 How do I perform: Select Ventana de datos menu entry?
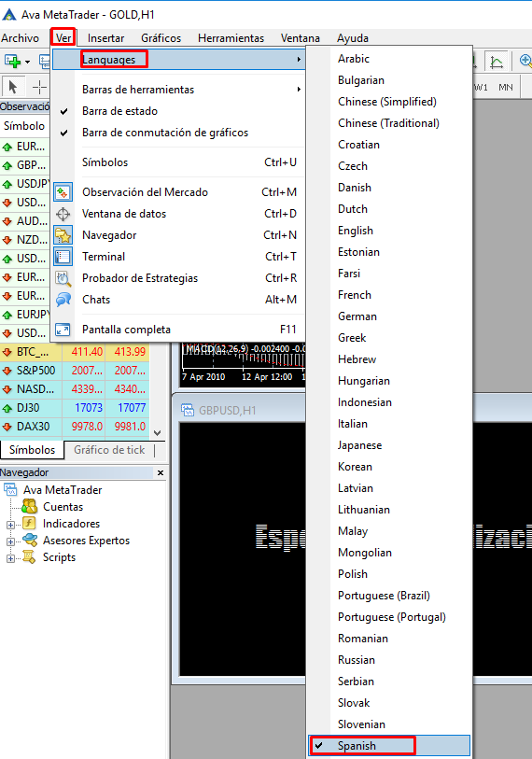coord(178,214)
